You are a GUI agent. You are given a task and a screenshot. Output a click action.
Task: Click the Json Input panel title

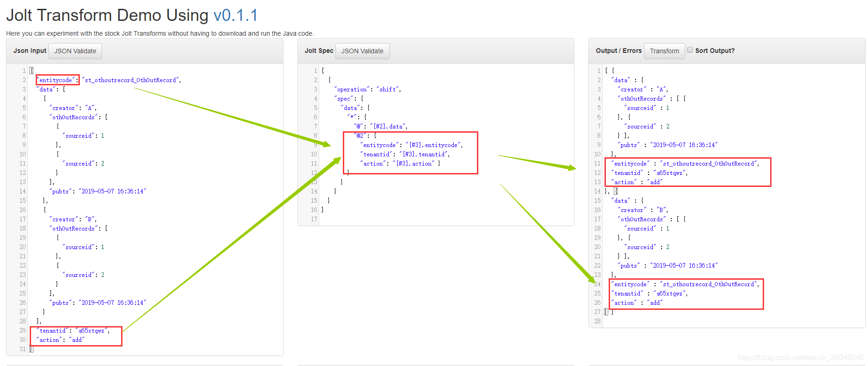(x=30, y=51)
